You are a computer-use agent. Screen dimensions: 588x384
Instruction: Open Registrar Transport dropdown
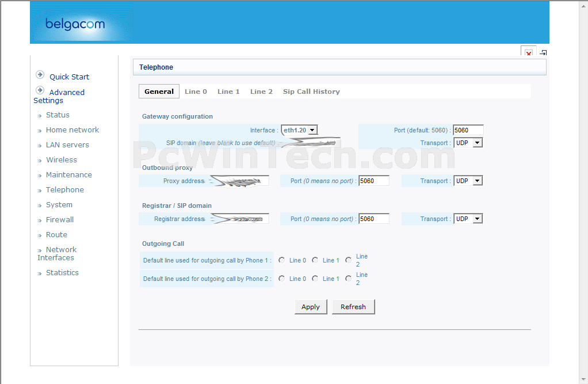468,219
